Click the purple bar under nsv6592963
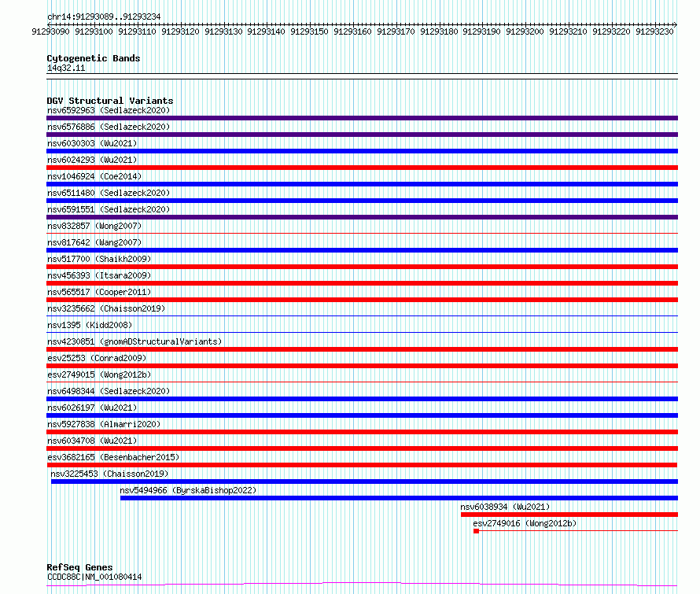The width and height of the screenshot is (700, 594). 362,118
